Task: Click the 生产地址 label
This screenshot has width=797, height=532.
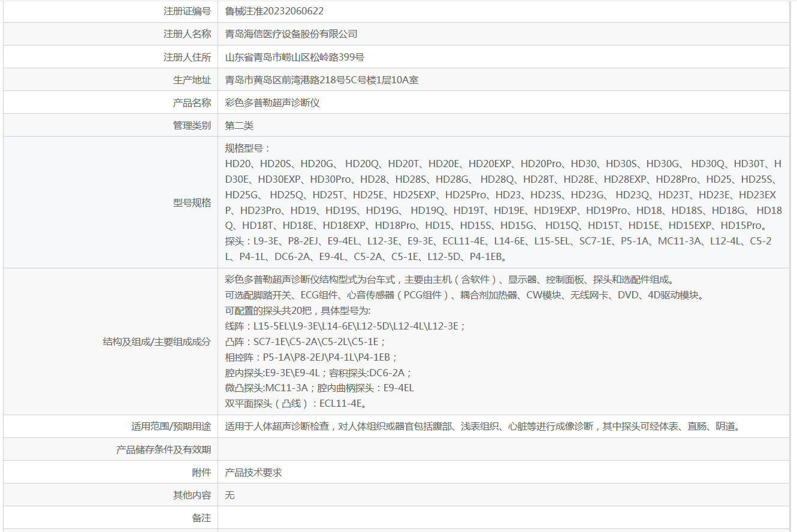Action: (192, 80)
